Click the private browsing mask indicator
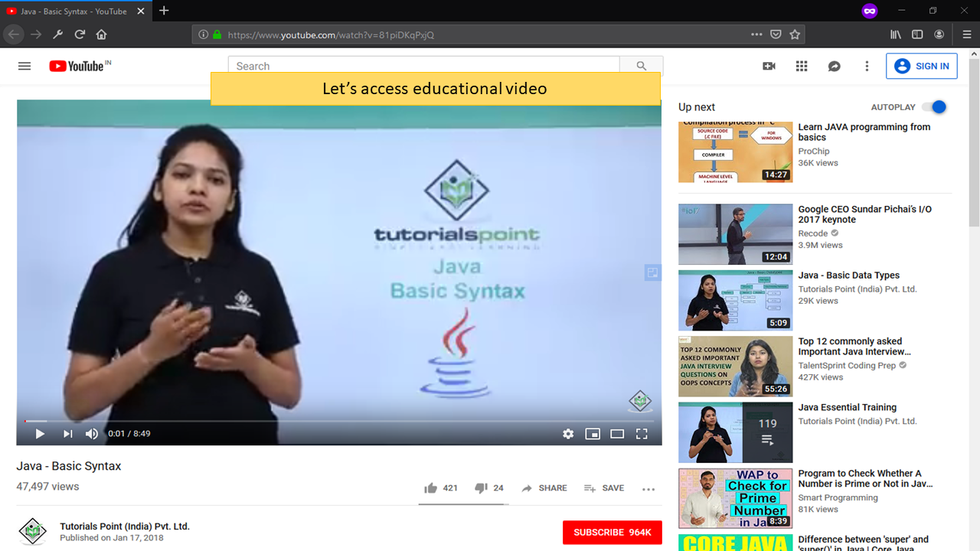The width and height of the screenshot is (980, 551). (869, 11)
